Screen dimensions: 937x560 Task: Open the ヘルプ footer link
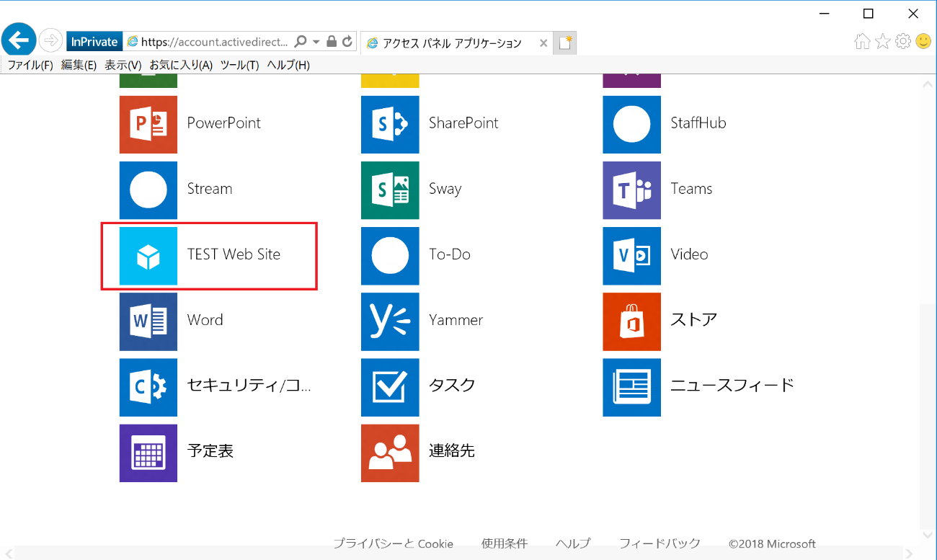pyautogui.click(x=573, y=543)
